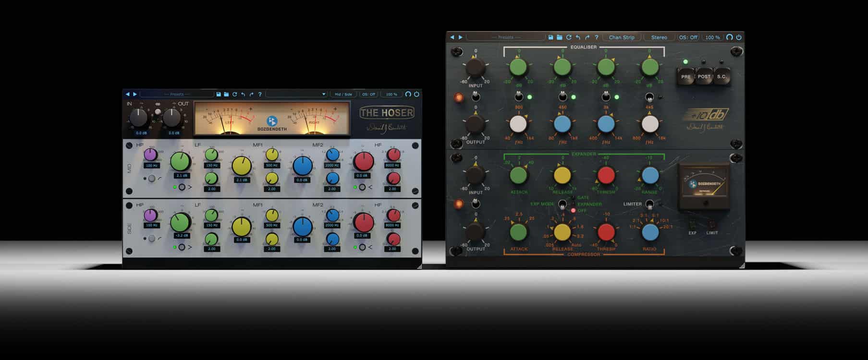The image size is (868, 360).
Task: Redo change in The Hoser toolbar
Action: 251,95
